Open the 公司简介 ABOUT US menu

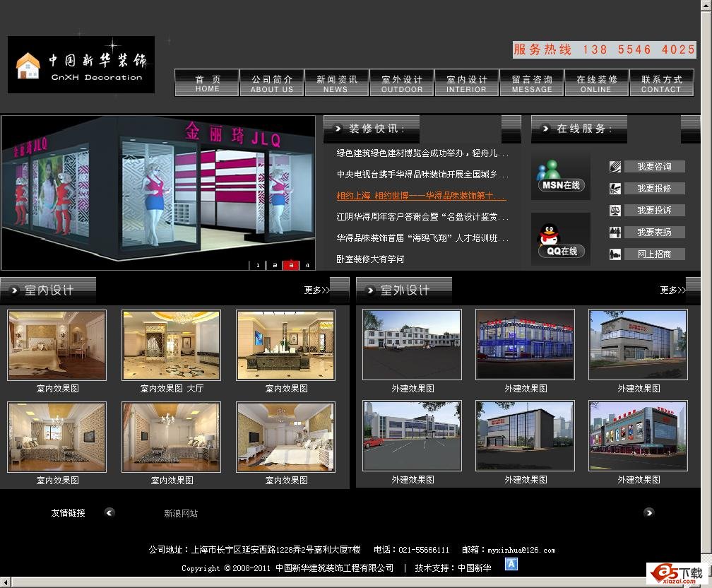coord(272,83)
